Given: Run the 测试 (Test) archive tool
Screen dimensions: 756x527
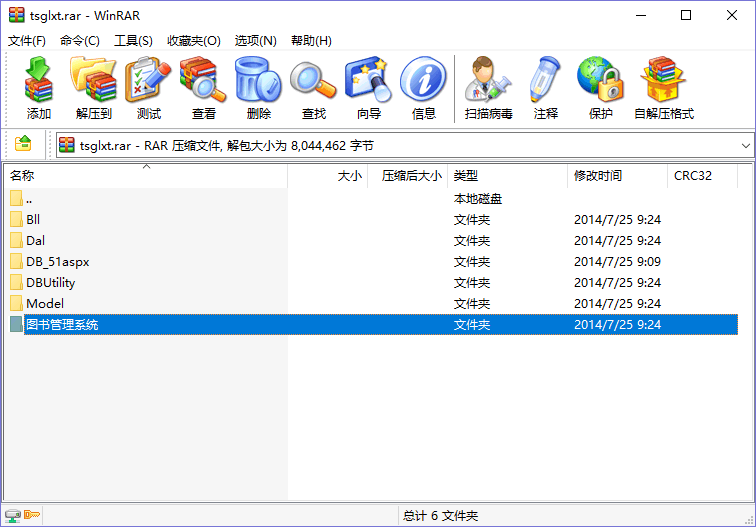Looking at the screenshot, I should pos(148,87).
